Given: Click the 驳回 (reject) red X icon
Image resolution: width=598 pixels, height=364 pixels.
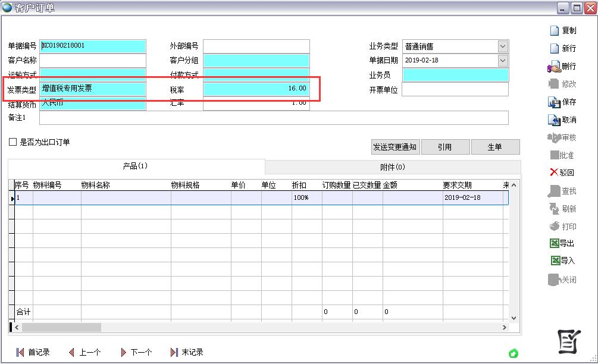Looking at the screenshot, I should click(553, 172).
